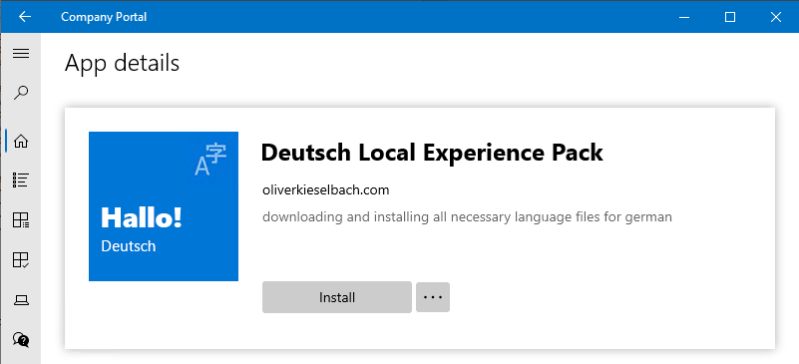Maximize the Company Portal window

tap(730, 17)
